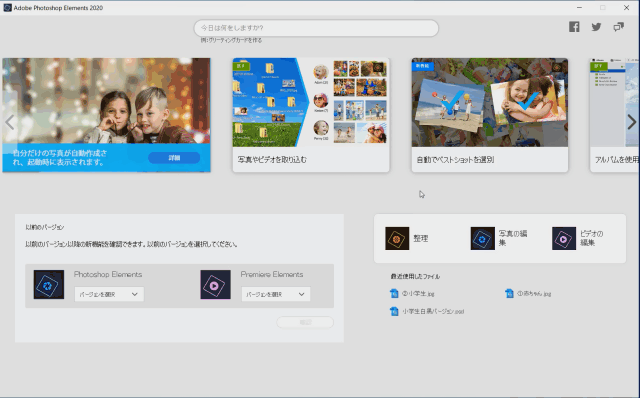Image resolution: width=640 pixels, height=398 pixels.
Task: Click the greyed confirm button below dropdowns
Action: pos(305,322)
